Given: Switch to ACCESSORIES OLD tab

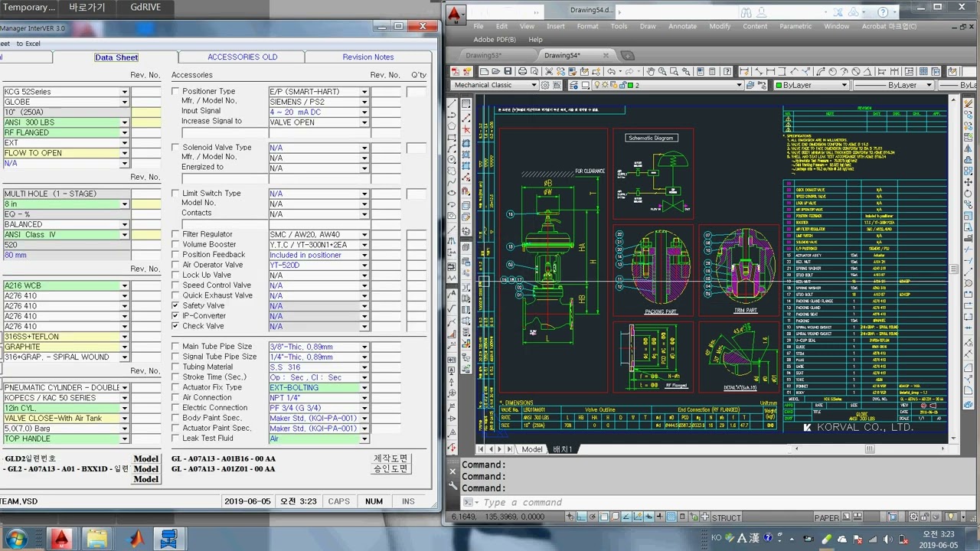Looking at the screenshot, I should (x=242, y=57).
